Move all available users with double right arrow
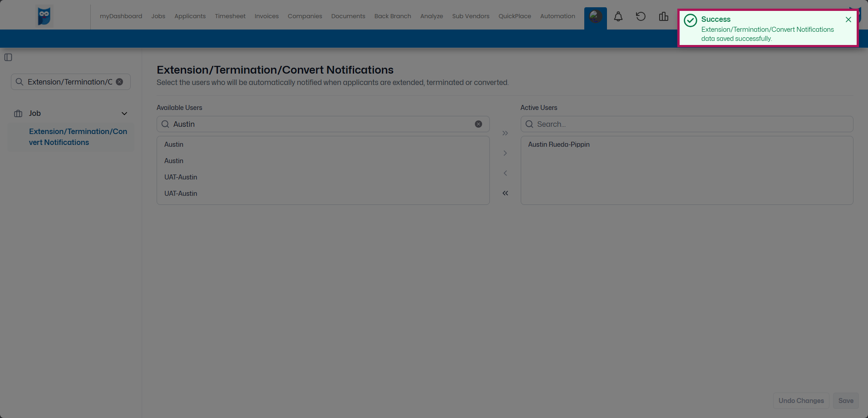The height and width of the screenshot is (418, 868). coord(505,133)
